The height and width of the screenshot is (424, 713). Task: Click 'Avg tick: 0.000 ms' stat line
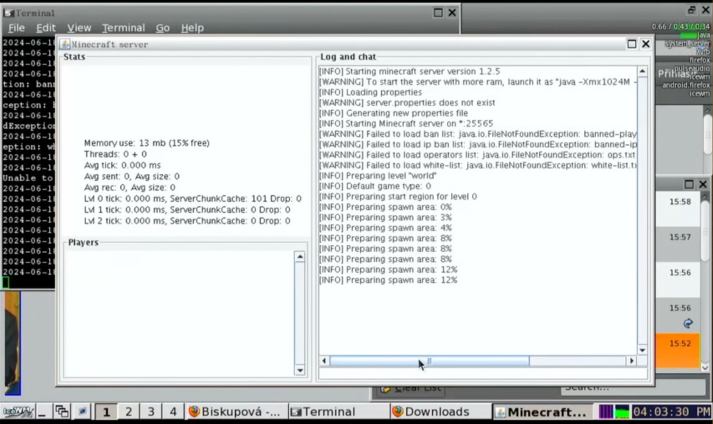(122, 165)
